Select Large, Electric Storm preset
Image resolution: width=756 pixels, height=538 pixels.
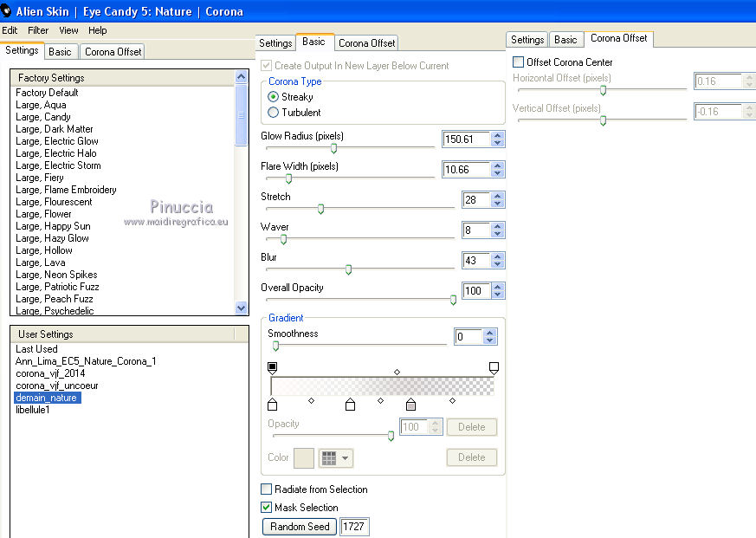coord(58,165)
